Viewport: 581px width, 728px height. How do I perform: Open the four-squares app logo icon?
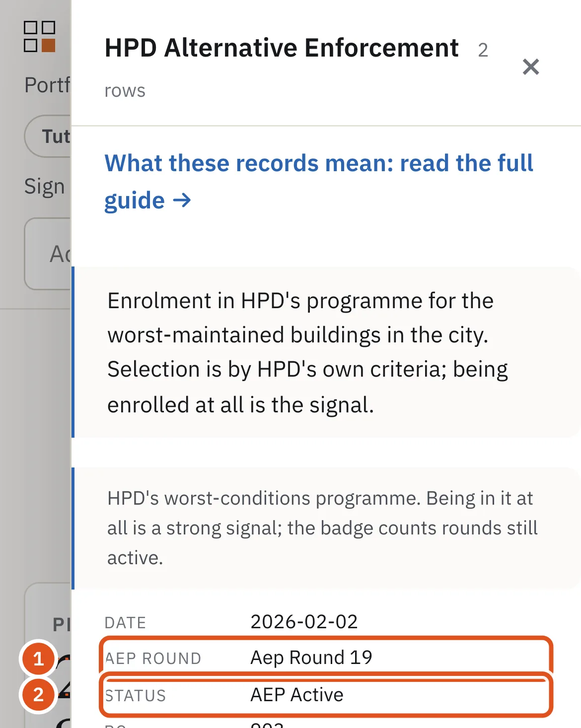point(40,36)
